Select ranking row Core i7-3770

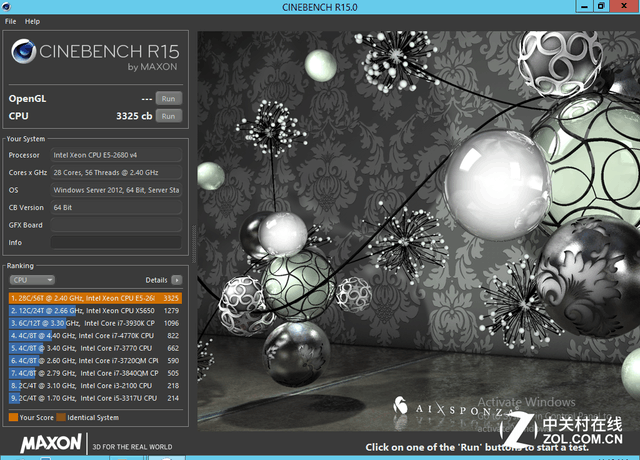tap(95, 348)
